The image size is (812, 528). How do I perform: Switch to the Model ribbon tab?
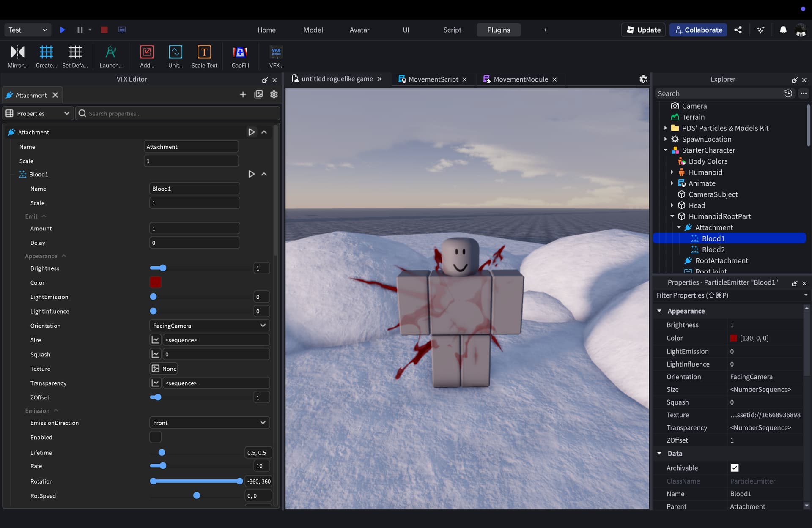click(x=313, y=30)
